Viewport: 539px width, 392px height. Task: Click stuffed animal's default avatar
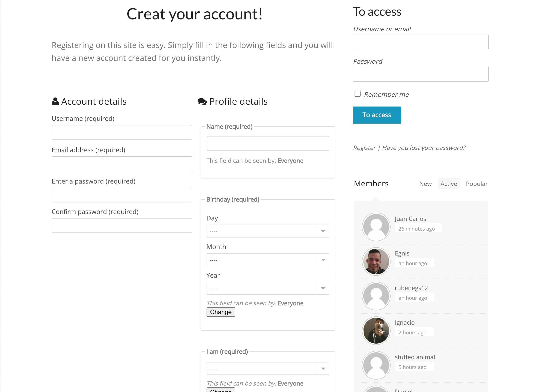pos(376,365)
